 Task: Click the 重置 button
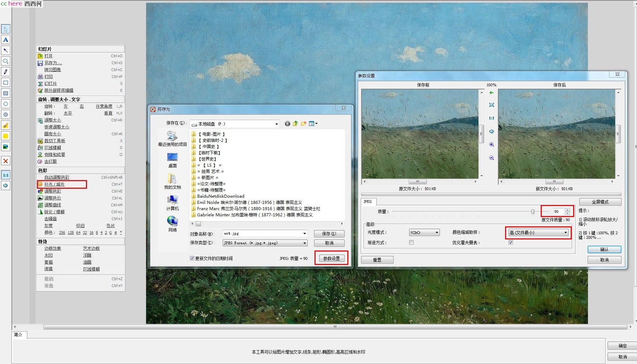pyautogui.click(x=377, y=260)
